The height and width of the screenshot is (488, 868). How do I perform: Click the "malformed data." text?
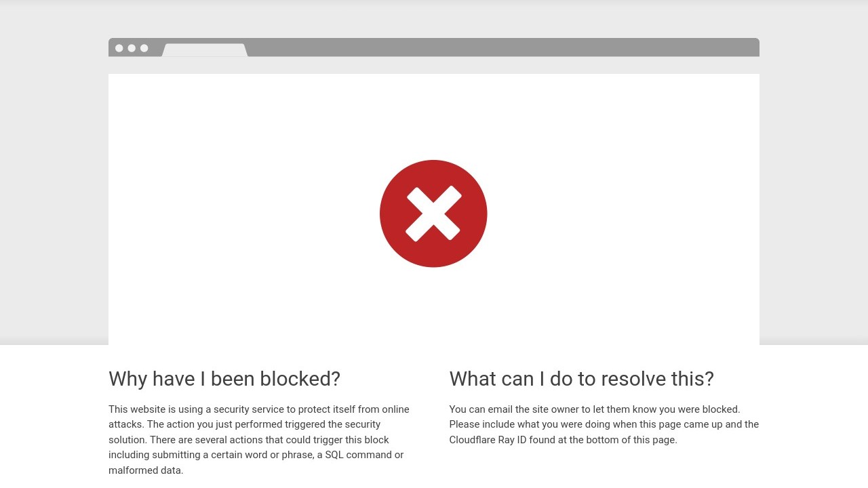146,470
